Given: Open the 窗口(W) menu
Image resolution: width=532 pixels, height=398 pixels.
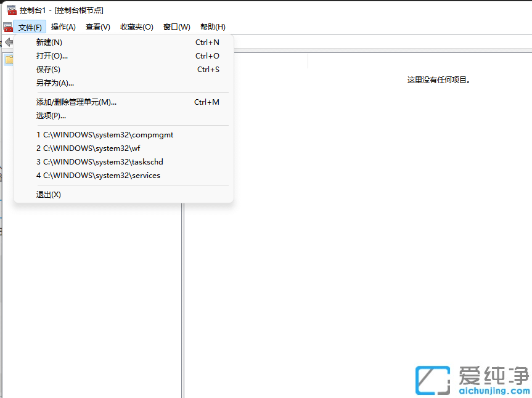Looking at the screenshot, I should pyautogui.click(x=176, y=26).
